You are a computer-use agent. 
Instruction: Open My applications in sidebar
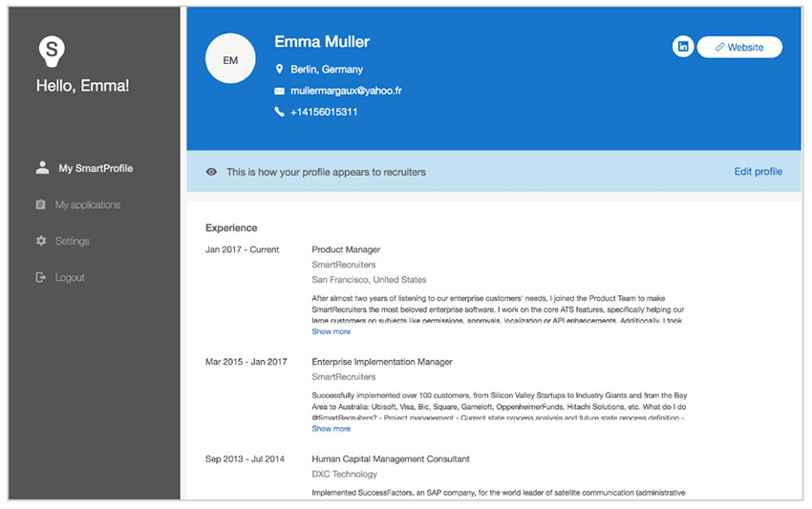(x=88, y=205)
